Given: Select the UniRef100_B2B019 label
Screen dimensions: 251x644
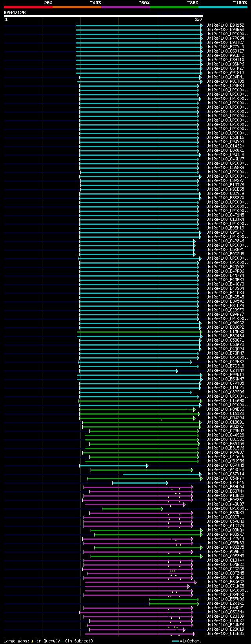Looking at the screenshot, I should pyautogui.click(x=225, y=629).
